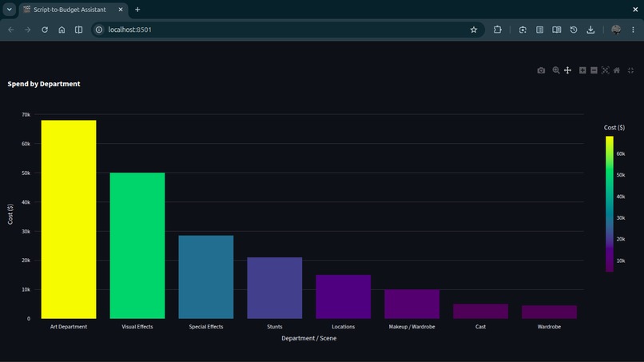Open the tab search dropdown chevron
Screen dimensions: 644x362
click(x=9, y=9)
